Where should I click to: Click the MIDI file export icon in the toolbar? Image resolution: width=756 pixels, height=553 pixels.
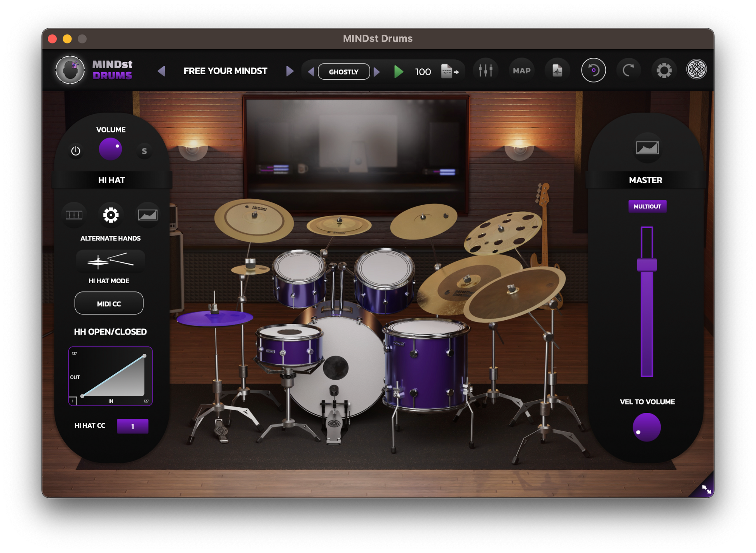pyautogui.click(x=557, y=70)
